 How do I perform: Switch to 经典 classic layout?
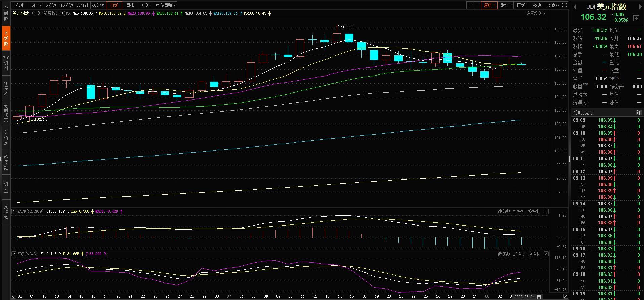[x=537, y=5]
